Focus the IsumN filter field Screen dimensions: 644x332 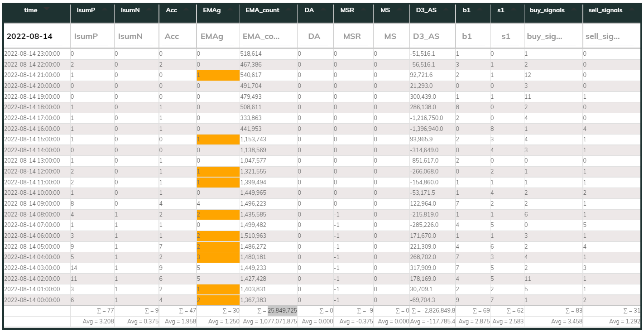(135, 36)
